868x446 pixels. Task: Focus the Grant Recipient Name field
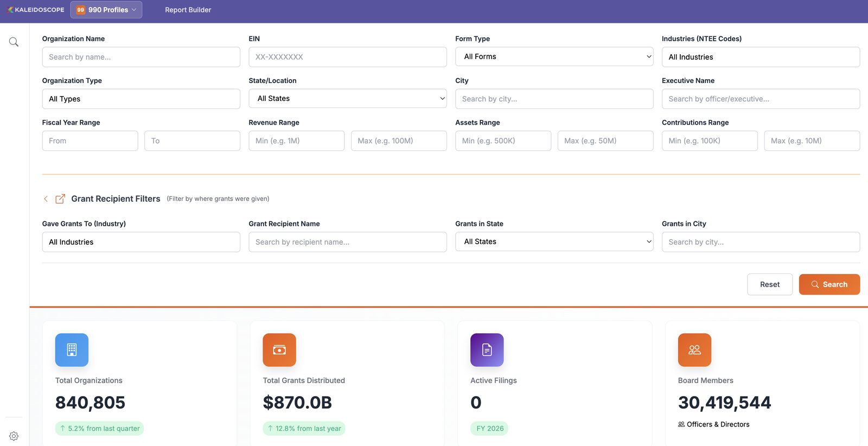(348, 242)
